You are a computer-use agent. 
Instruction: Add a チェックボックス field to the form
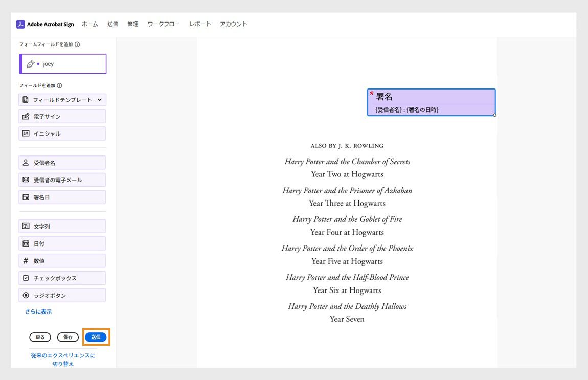(62, 278)
